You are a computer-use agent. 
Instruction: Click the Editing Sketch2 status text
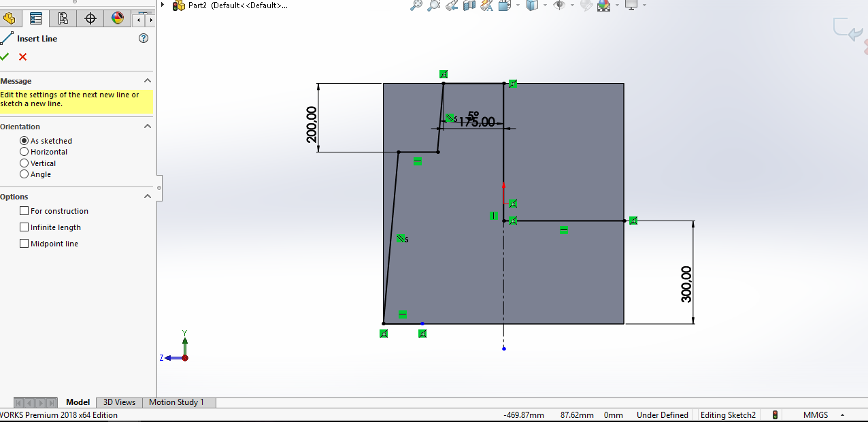(729, 415)
